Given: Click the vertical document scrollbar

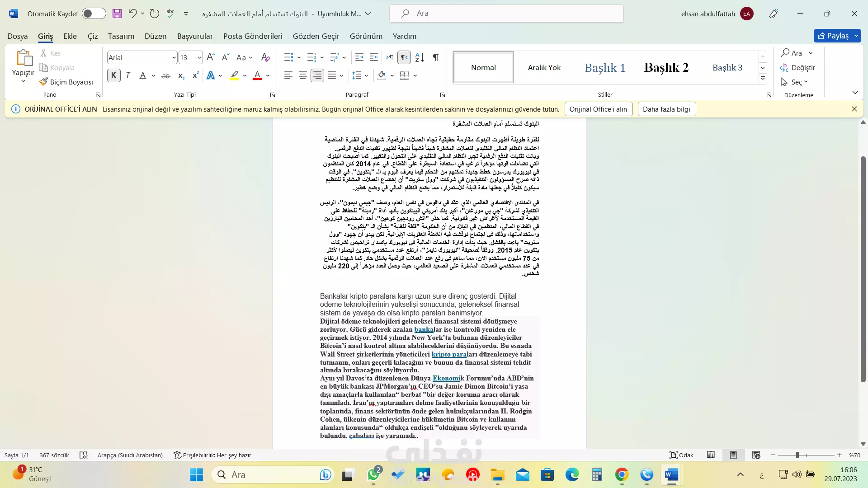Looking at the screenshot, I should click(863, 269).
